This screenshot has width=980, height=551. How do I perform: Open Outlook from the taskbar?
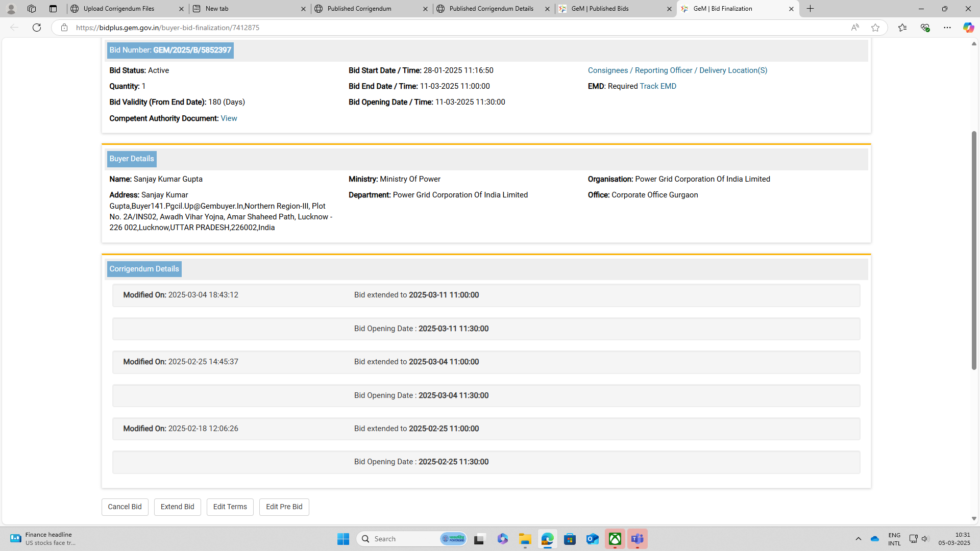[592, 539]
